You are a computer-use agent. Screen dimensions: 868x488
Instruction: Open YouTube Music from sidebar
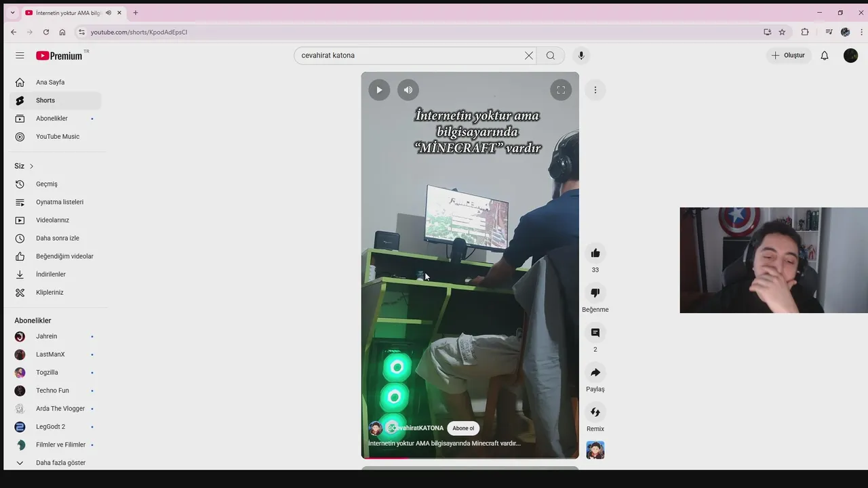click(x=56, y=136)
